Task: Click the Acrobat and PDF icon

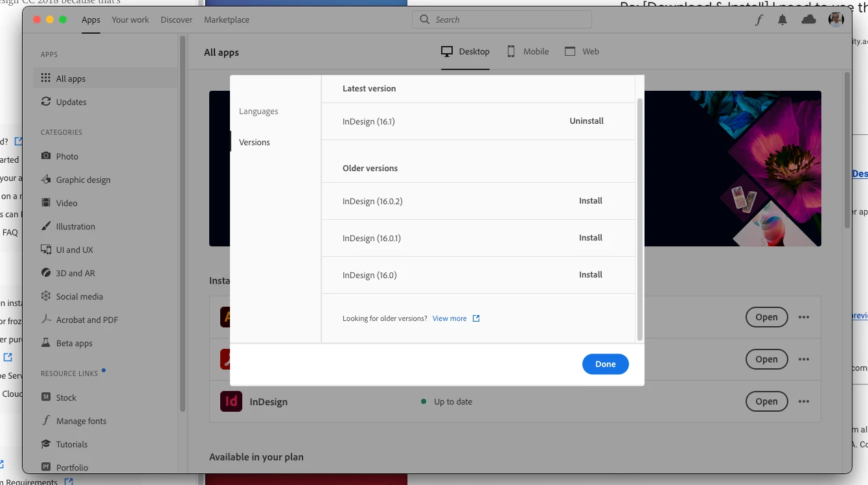Action: 45,320
